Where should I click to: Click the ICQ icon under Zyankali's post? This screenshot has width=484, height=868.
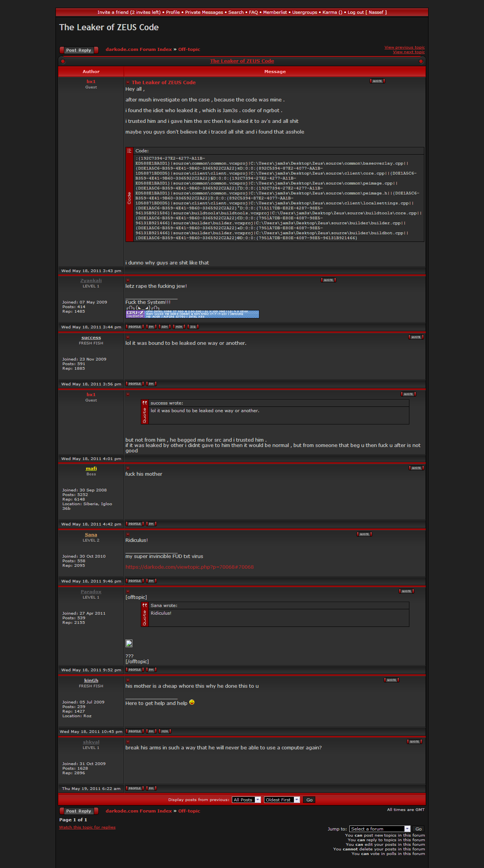point(193,327)
